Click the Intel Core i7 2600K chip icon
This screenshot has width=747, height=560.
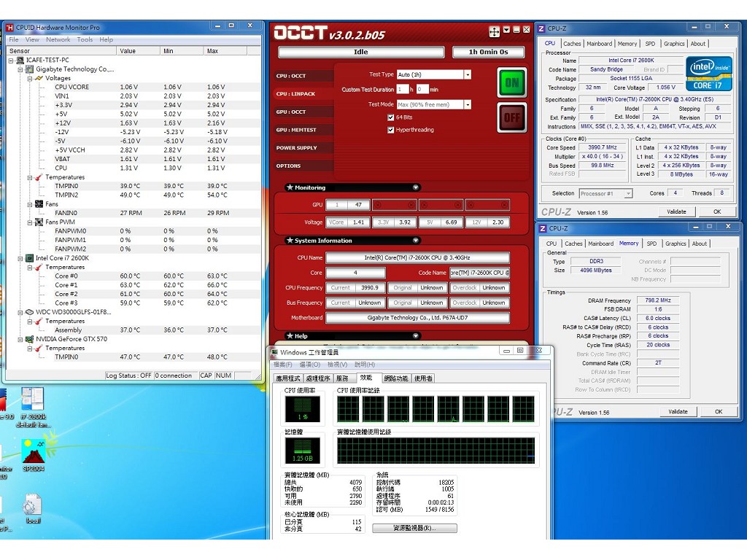pyautogui.click(x=29, y=258)
